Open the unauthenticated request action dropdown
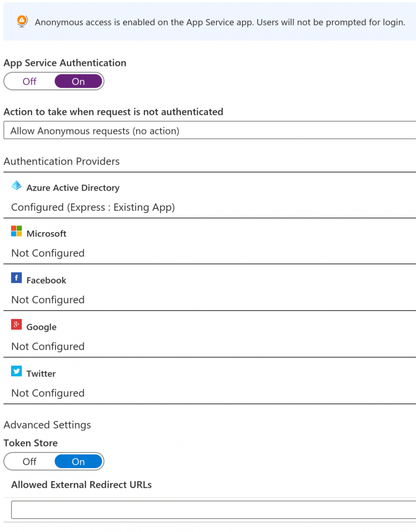Screen dimensions: 416x532 [209, 130]
